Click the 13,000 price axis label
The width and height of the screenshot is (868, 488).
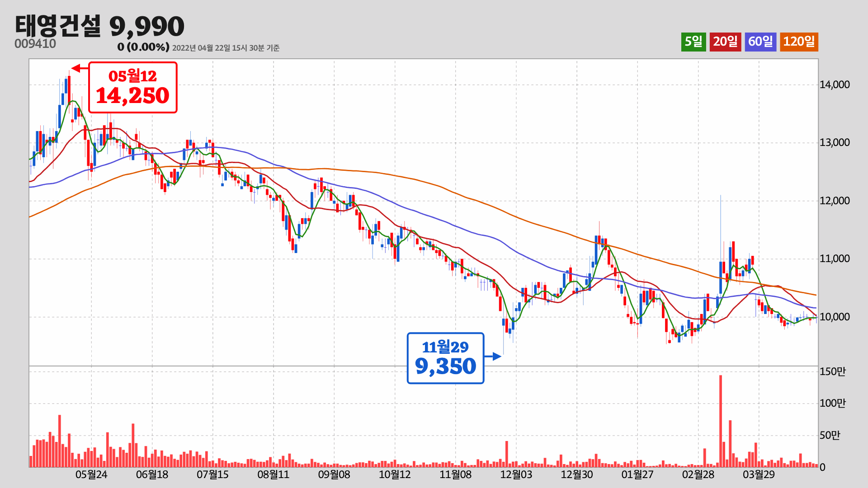[x=835, y=142]
